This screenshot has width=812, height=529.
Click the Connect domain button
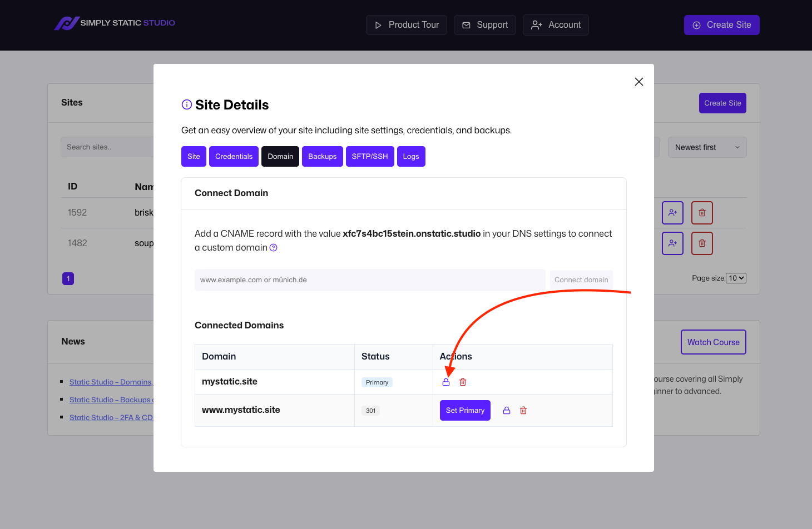click(x=581, y=280)
